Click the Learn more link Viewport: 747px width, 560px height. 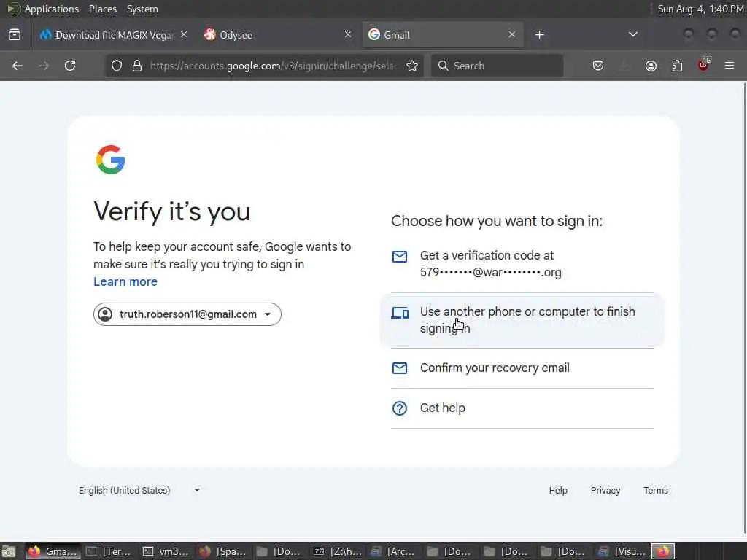click(125, 282)
